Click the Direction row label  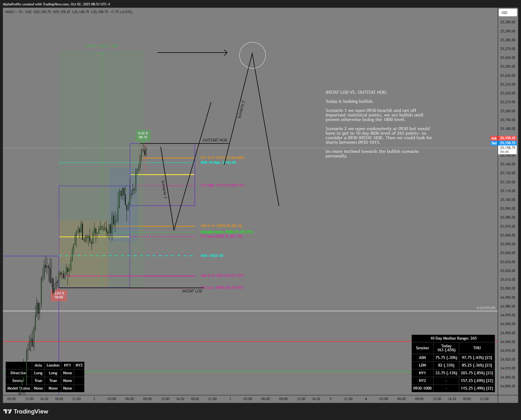19,373
